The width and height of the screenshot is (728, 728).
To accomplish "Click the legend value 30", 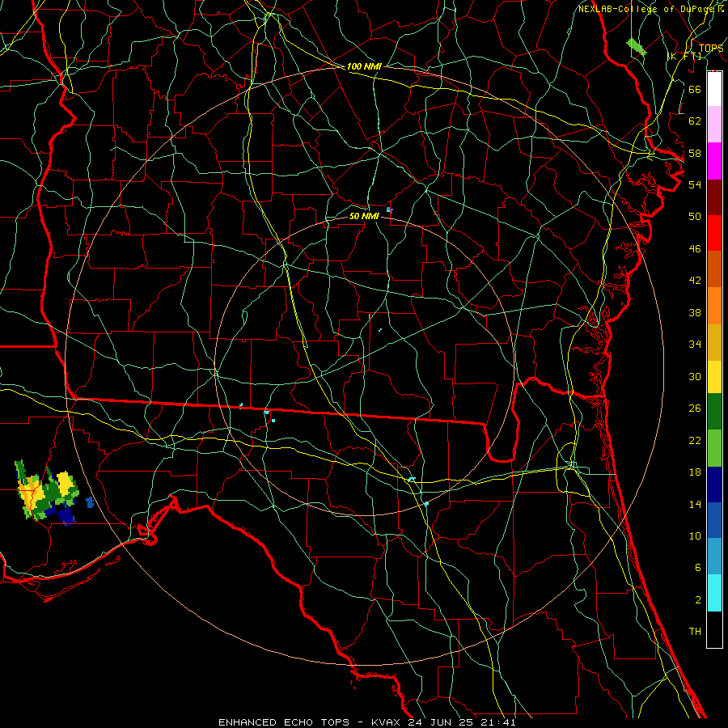I will (695, 376).
